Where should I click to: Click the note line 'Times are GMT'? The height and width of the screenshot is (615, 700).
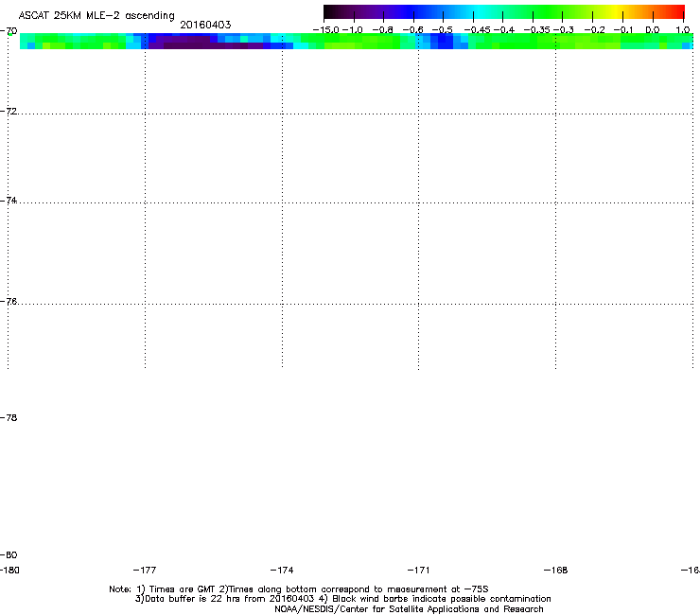[x=299, y=589]
